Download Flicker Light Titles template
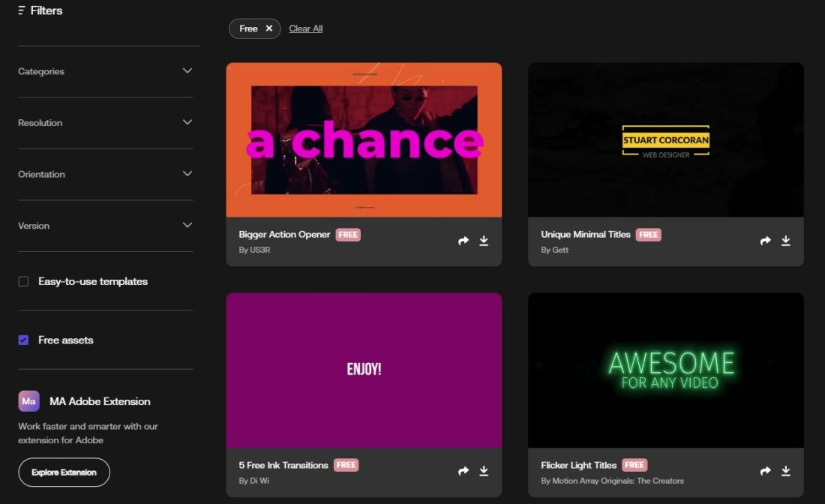The width and height of the screenshot is (825, 504). coord(786,471)
